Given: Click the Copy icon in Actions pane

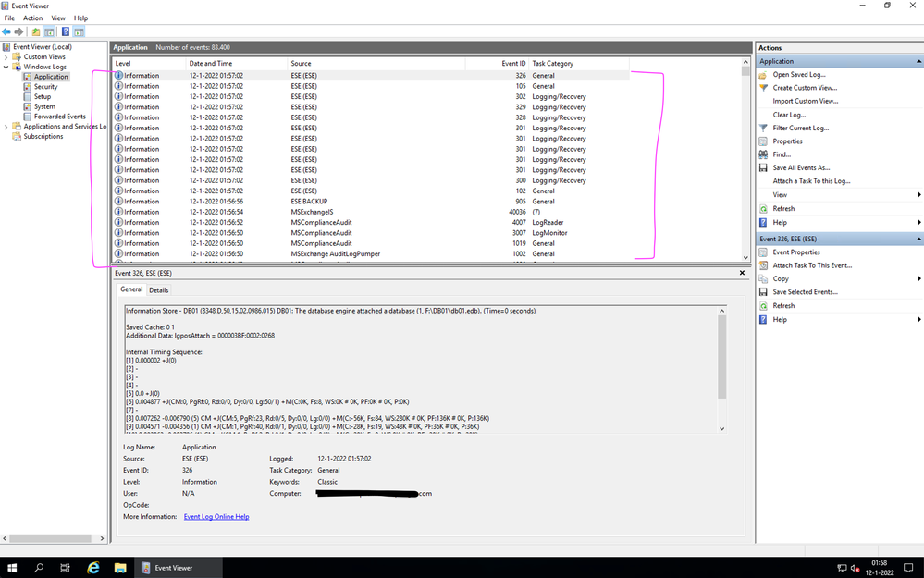Looking at the screenshot, I should point(763,278).
